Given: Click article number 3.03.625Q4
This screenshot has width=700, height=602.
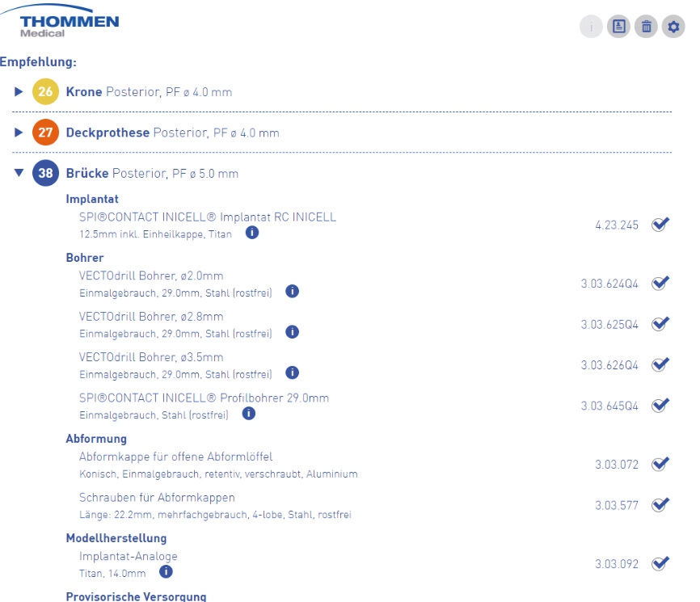Looking at the screenshot, I should point(609,324).
